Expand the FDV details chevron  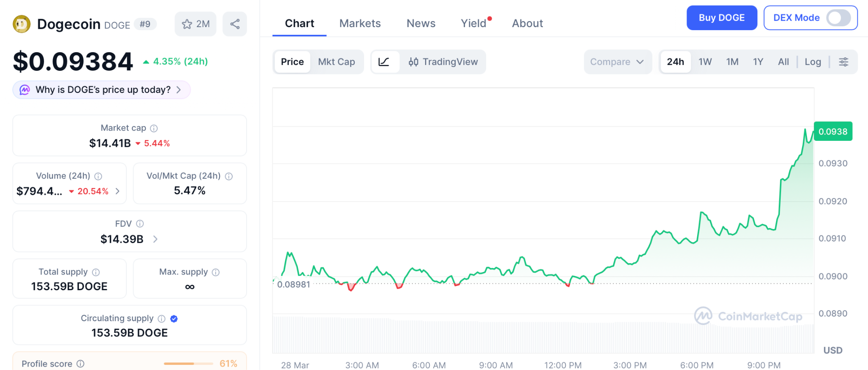click(155, 239)
